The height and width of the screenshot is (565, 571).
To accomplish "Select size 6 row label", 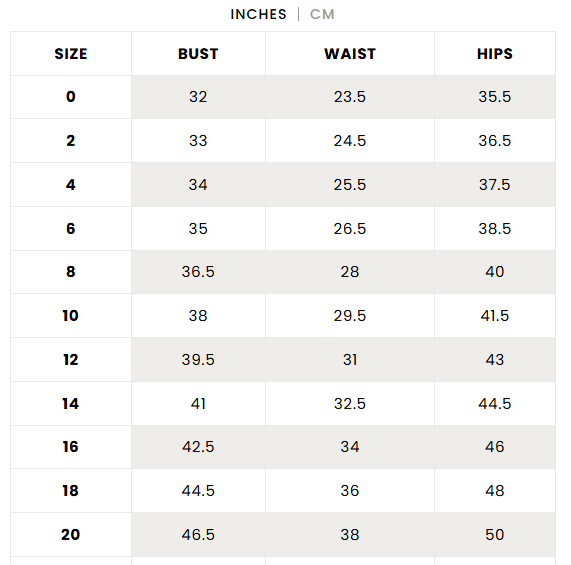I will (71, 229).
